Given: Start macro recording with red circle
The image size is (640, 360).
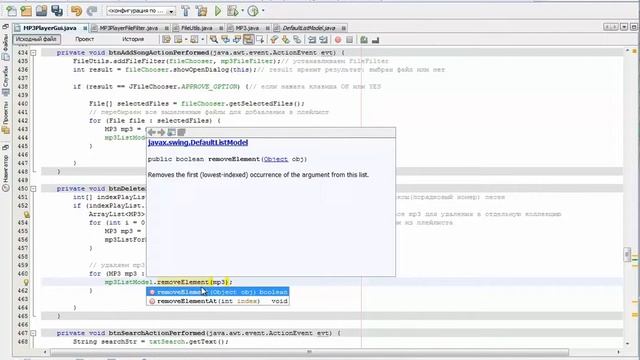Looking at the screenshot, I should [338, 40].
